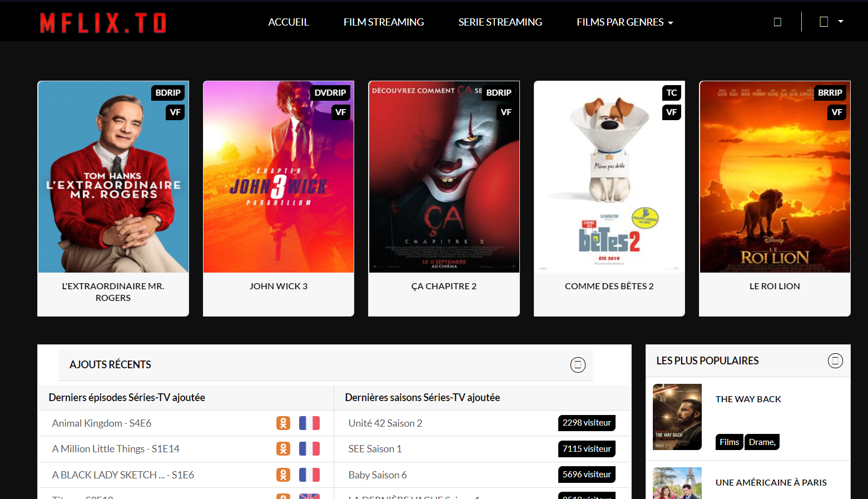
Task: Click LE ROI LION title link
Action: tap(775, 286)
